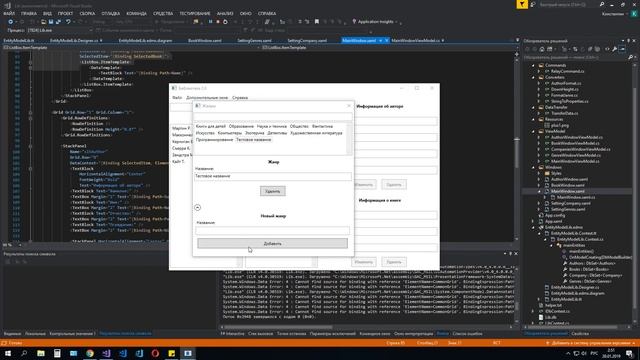Click the Home icon in Solution Explorer toolbar
This screenshot has height=360, width=640.
tap(542, 49)
